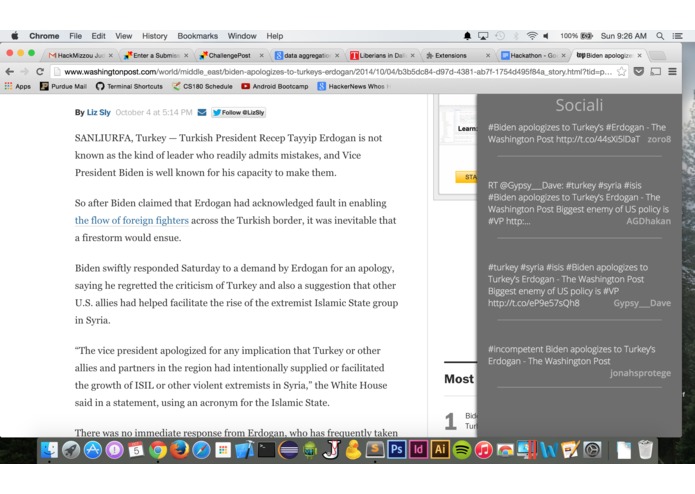Open the Pocket extension icon
The width and height of the screenshot is (695, 494).
[x=638, y=71]
